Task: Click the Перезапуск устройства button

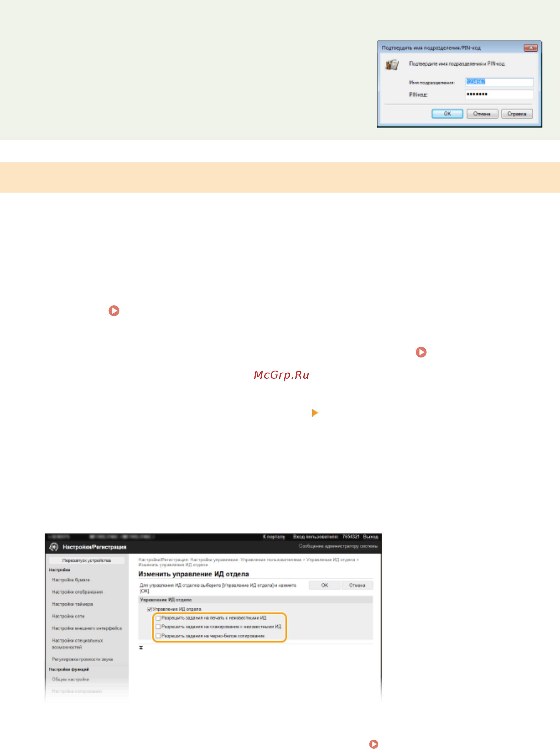Action: click(87, 560)
